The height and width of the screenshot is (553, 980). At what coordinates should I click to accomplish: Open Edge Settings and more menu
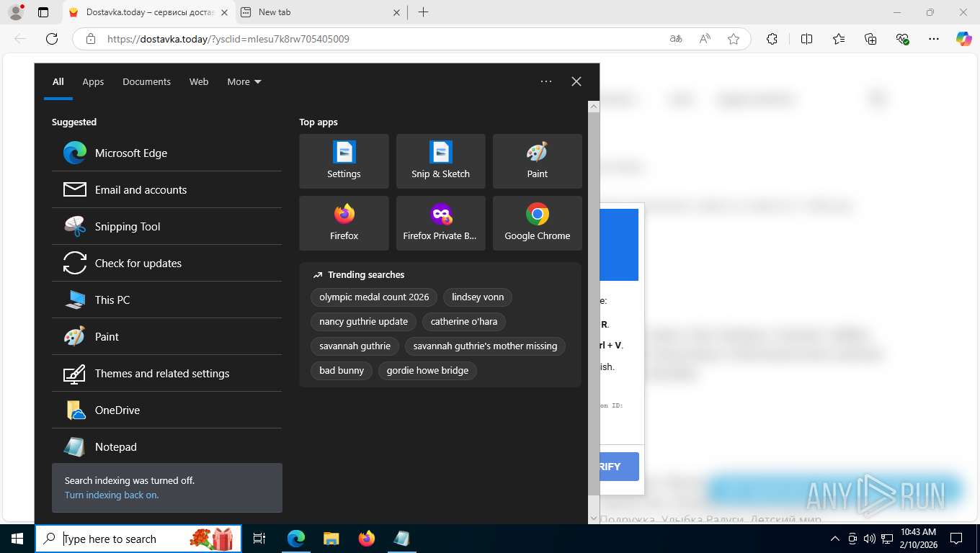tap(934, 39)
